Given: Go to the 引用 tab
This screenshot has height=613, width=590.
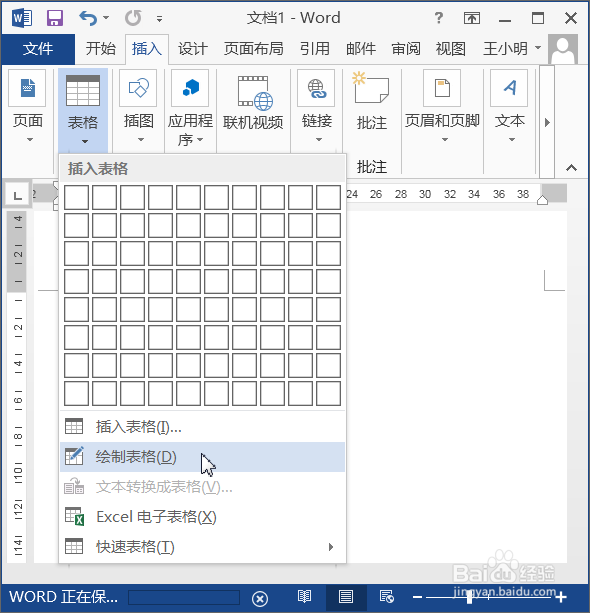Looking at the screenshot, I should (x=314, y=49).
